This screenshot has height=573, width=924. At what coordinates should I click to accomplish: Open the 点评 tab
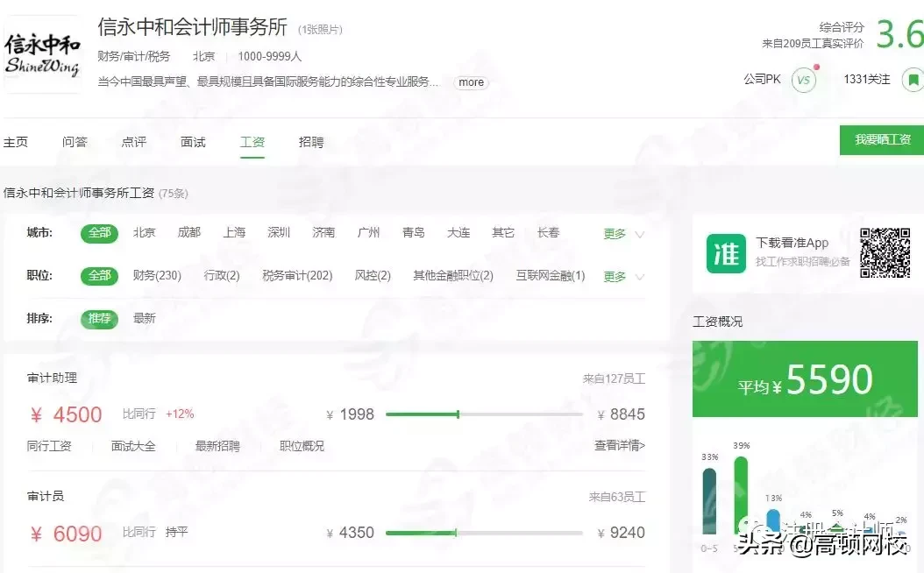[134, 141]
